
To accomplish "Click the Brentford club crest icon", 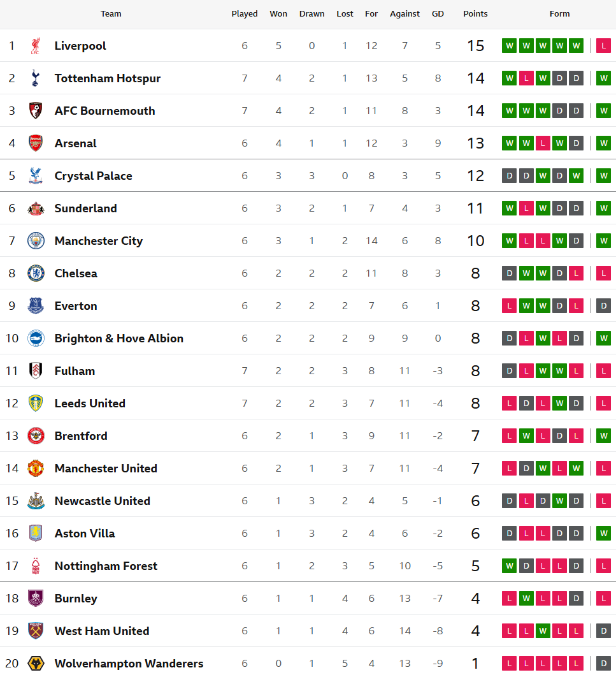I will [36, 436].
